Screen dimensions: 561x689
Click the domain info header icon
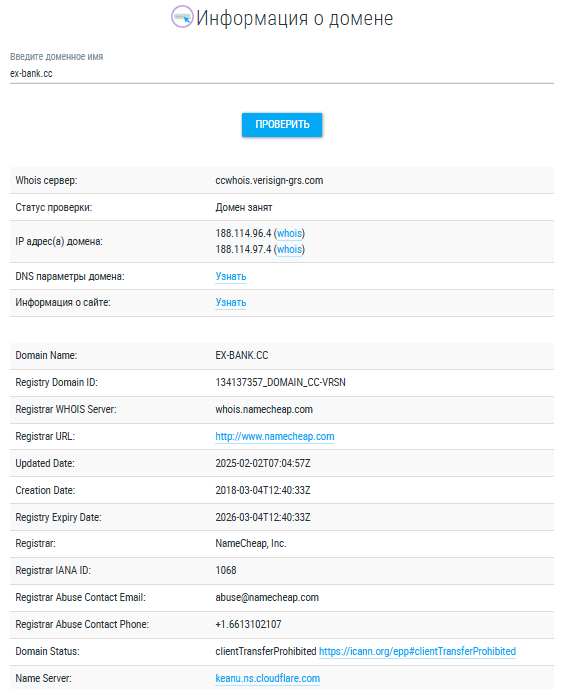click(182, 17)
